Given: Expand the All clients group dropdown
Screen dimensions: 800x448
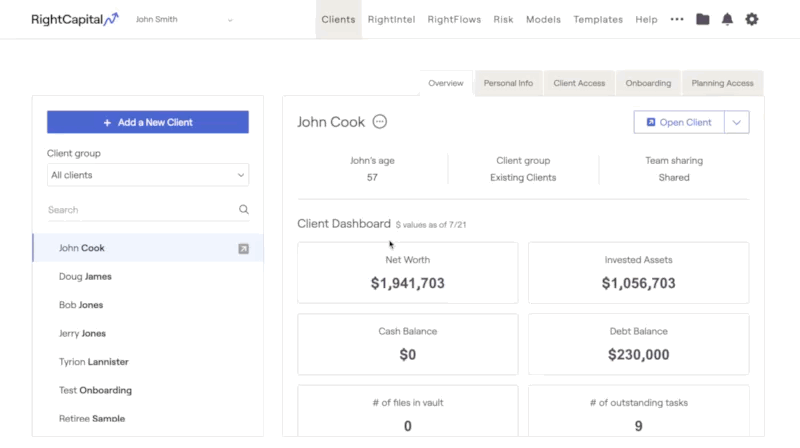Looking at the screenshot, I should pyautogui.click(x=148, y=175).
